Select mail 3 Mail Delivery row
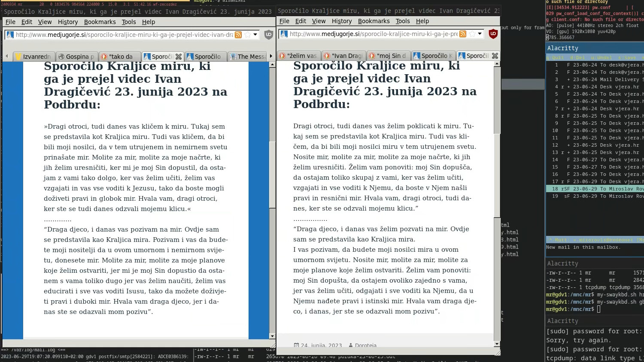Screen dimensions: 644x362 [595, 79]
